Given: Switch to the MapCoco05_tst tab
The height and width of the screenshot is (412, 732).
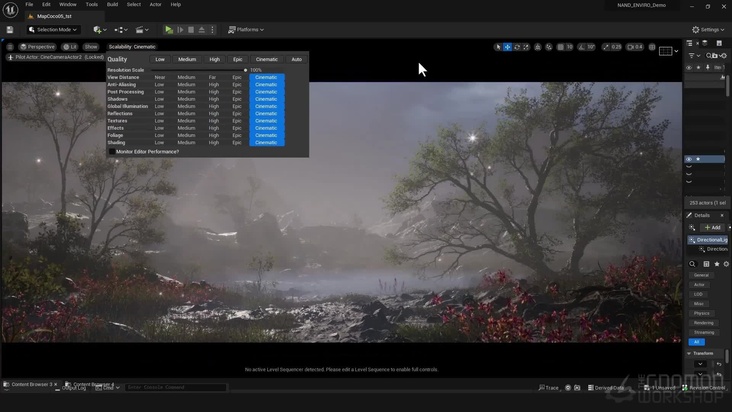Looking at the screenshot, I should pos(54,16).
